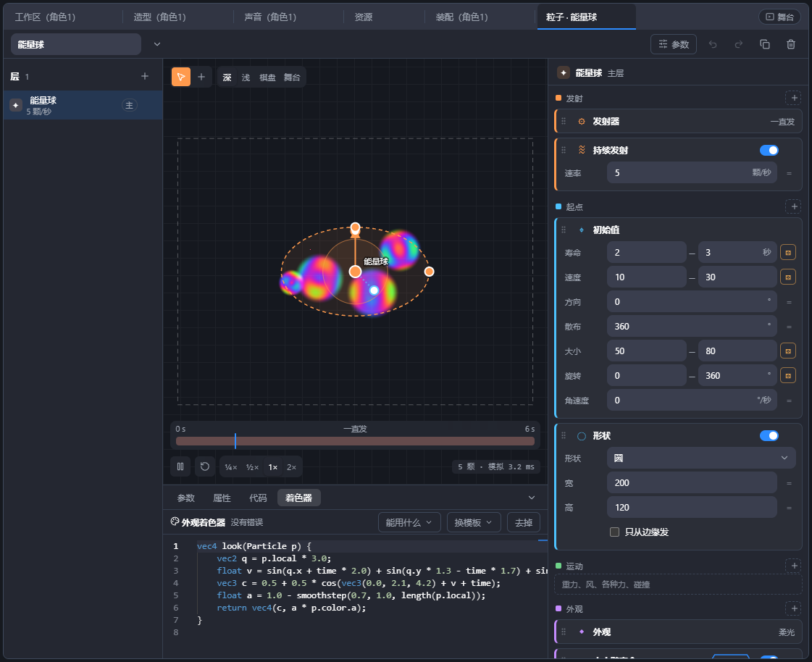Collapse the bottom editor panel chevron

[x=532, y=498]
